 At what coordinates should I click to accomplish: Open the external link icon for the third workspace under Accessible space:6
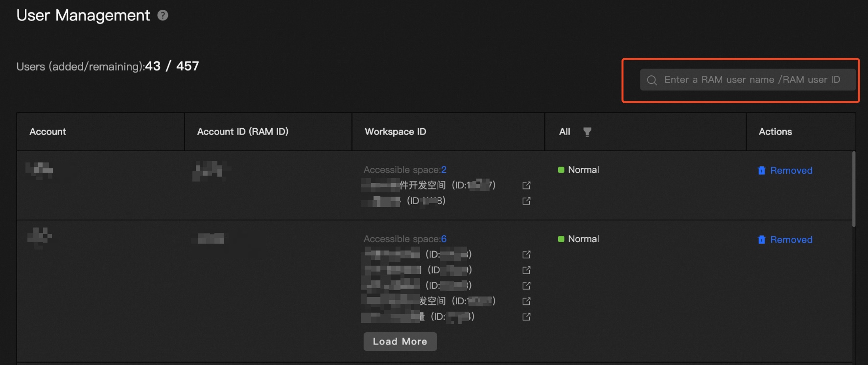[x=526, y=286]
